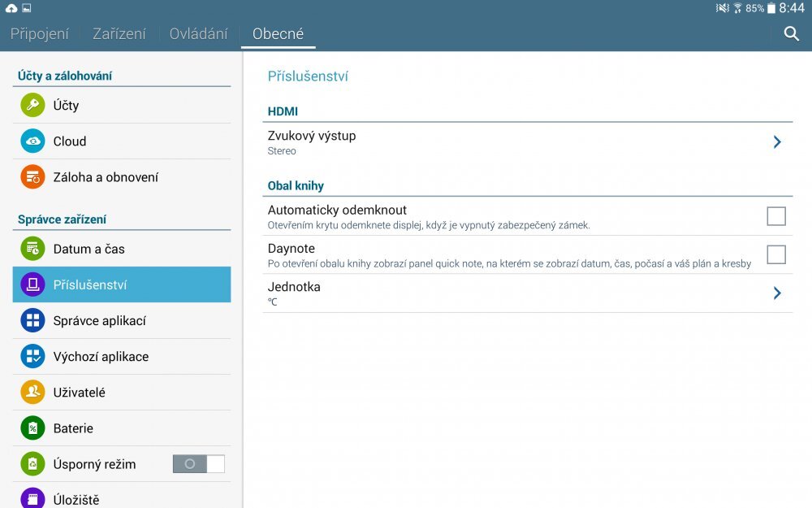
Task: Expand Jednotka temperature unit selection
Action: (777, 293)
